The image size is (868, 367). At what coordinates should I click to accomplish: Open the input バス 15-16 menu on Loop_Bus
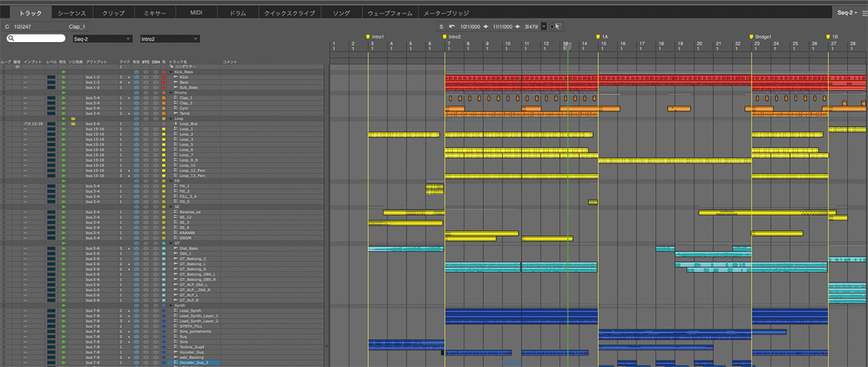pyautogui.click(x=33, y=124)
